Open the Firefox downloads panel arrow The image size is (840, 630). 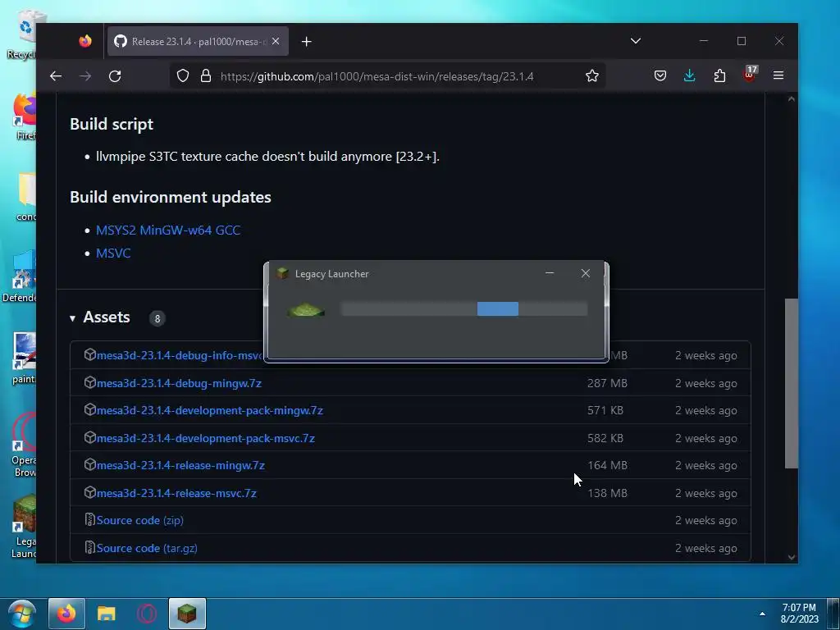pyautogui.click(x=689, y=76)
